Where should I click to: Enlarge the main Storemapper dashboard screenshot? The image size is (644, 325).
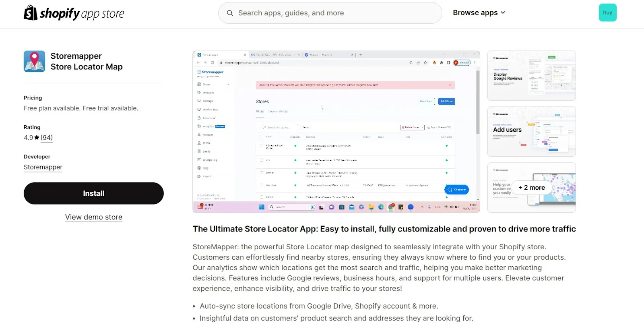[x=336, y=132]
